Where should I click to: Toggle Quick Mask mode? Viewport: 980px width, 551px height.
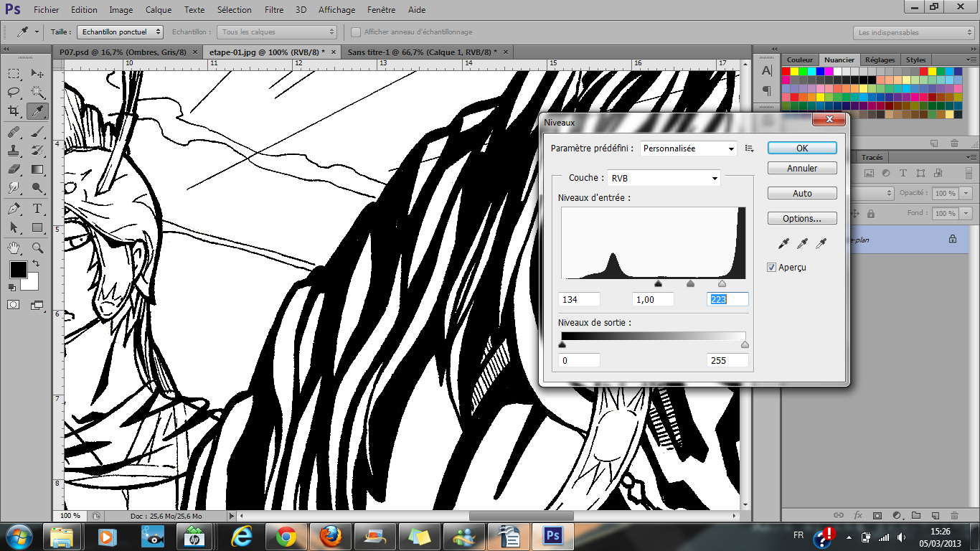14,305
